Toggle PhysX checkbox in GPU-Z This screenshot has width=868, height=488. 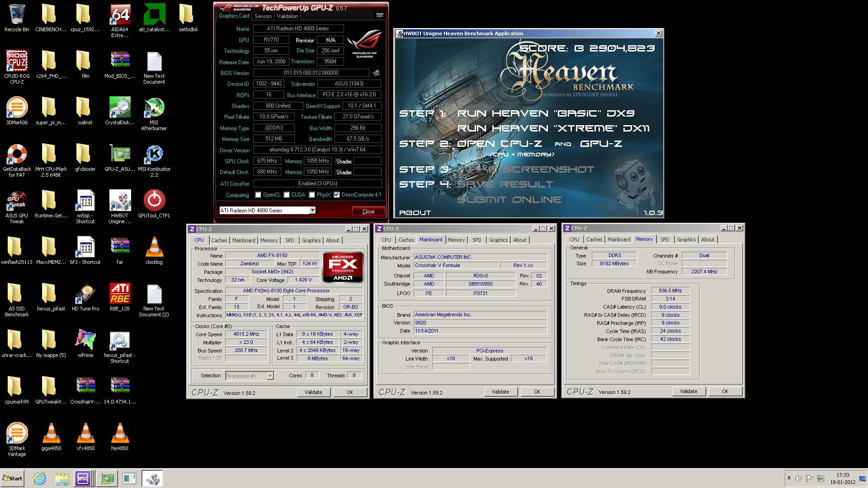(312, 195)
